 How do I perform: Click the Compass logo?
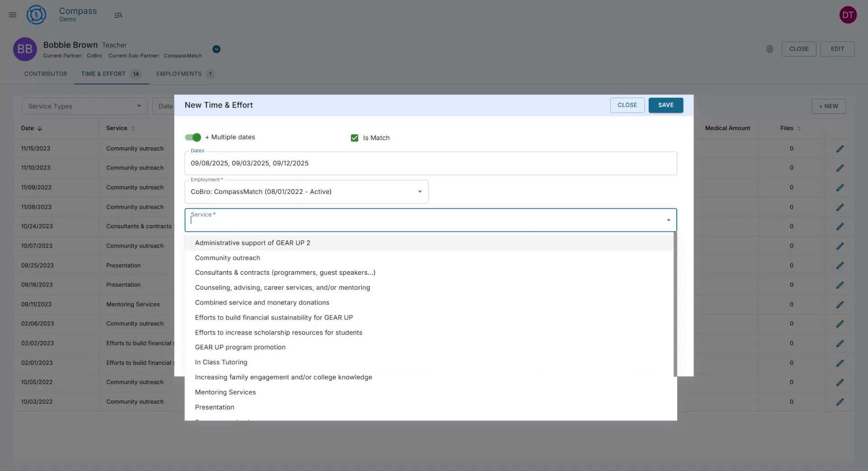click(36, 14)
